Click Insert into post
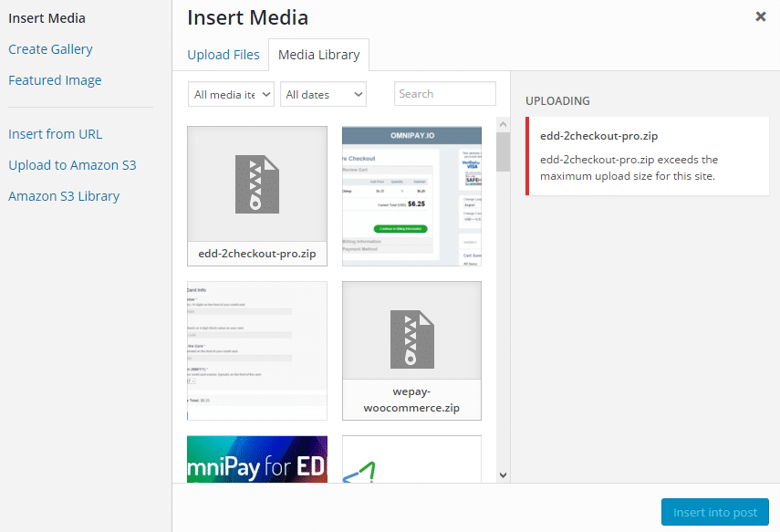Screen dimensions: 780x532 point(714,512)
